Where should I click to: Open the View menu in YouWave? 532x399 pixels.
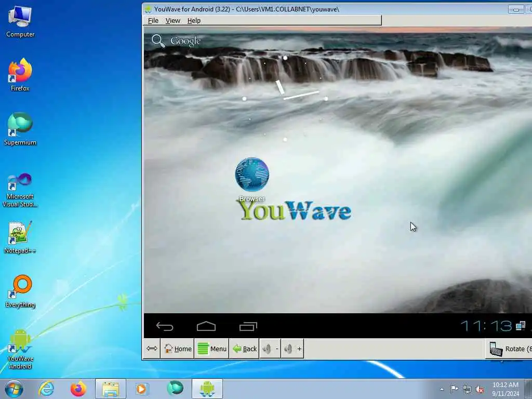172,21
